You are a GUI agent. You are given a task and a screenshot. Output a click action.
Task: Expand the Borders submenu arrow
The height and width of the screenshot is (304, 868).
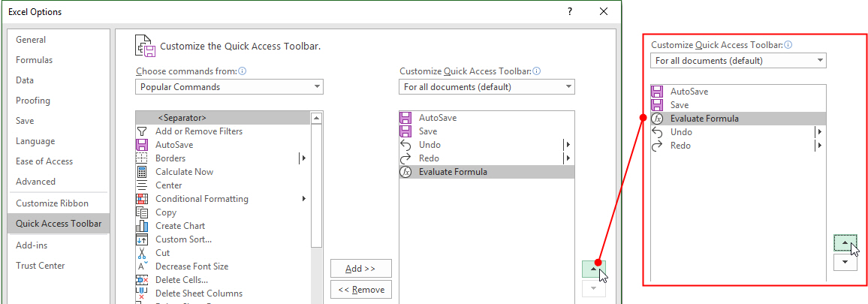303,158
